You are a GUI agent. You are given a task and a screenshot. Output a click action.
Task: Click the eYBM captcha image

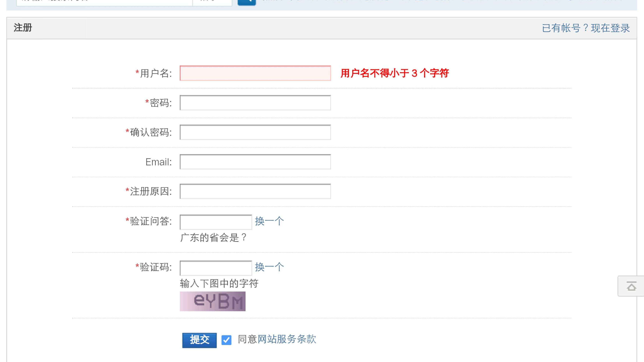point(213,301)
